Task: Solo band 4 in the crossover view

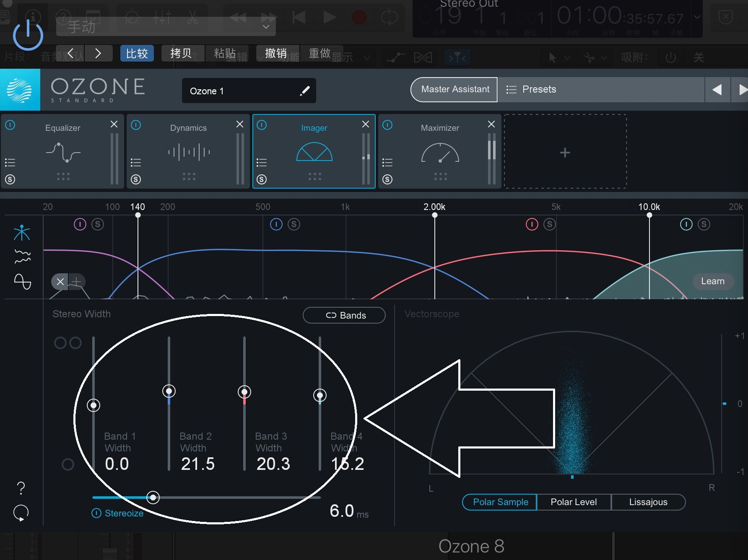Action: (x=704, y=224)
